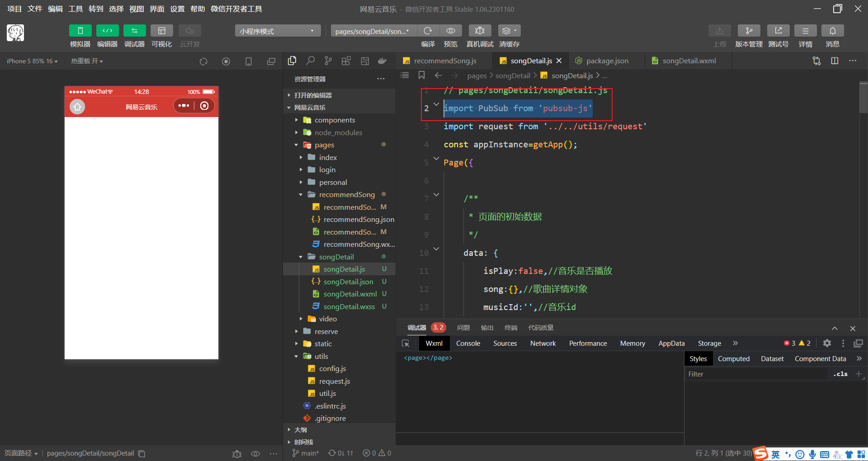
Task: Fold the data: { code block
Action: point(436,249)
